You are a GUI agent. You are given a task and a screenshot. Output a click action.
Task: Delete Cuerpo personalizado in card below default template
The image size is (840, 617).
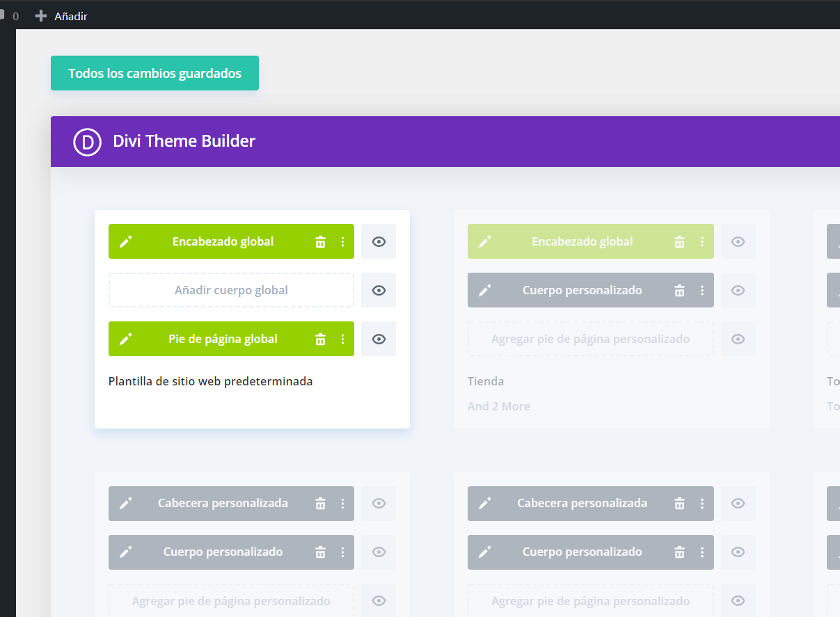(x=320, y=552)
